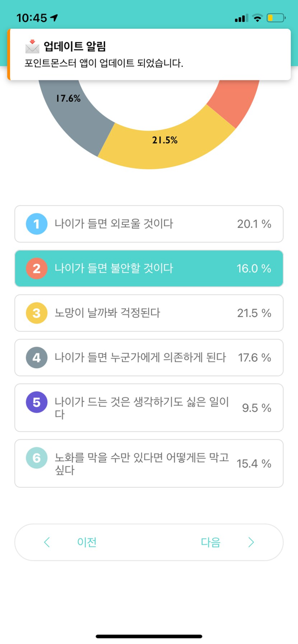Go back with the '이전' button
The image size is (298, 644).
click(x=87, y=542)
